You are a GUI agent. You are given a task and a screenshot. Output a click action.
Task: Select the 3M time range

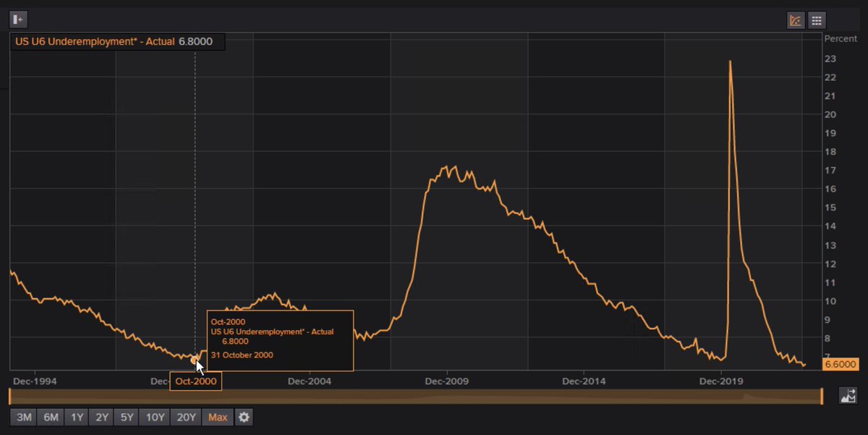(24, 418)
